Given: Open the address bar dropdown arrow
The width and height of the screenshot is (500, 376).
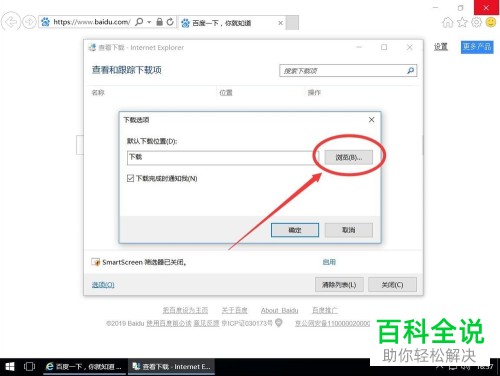Looking at the screenshot, I should pos(149,22).
